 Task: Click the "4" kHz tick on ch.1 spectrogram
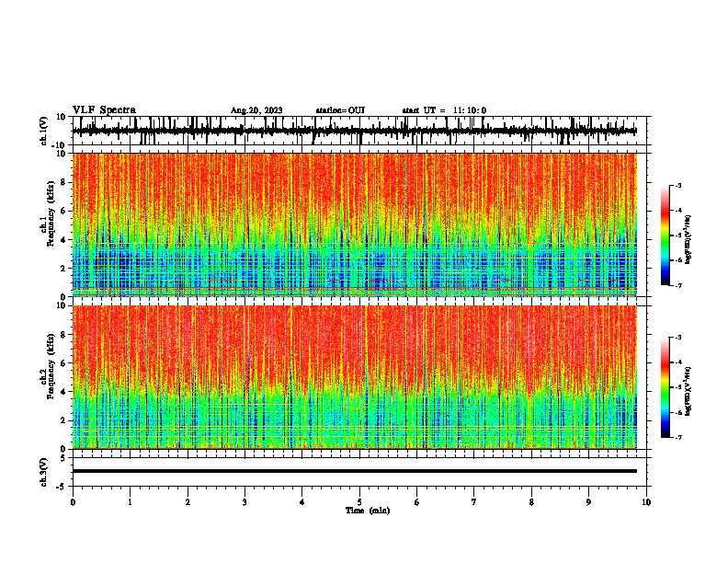pos(63,240)
